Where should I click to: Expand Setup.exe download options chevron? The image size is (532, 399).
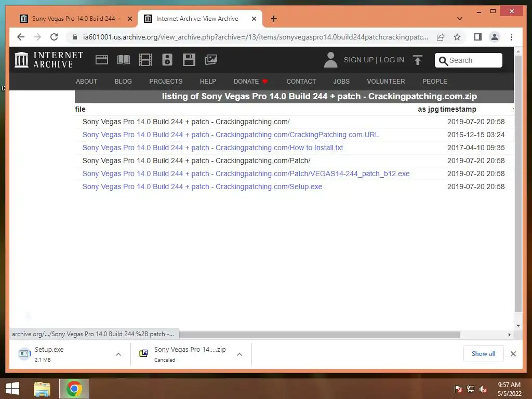[118, 354]
